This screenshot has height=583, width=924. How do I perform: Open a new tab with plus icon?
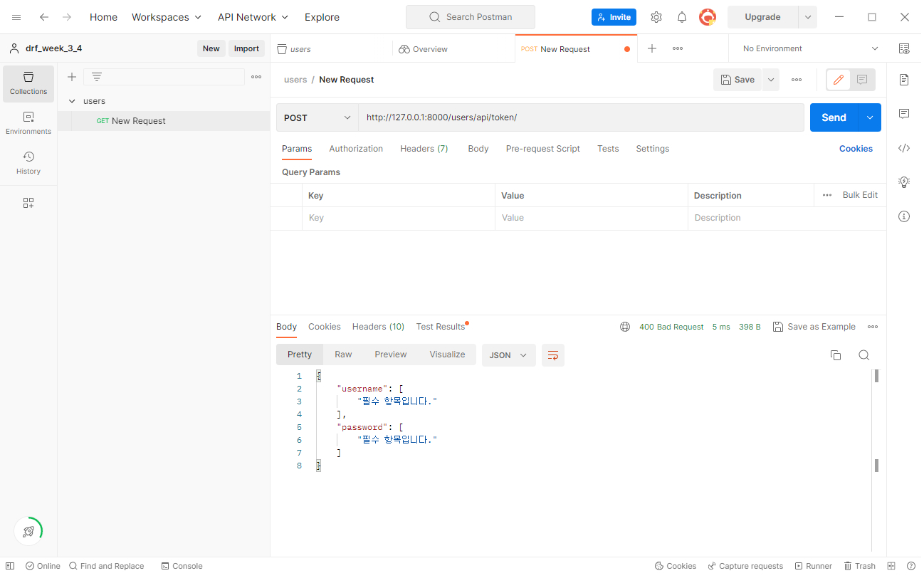click(652, 48)
